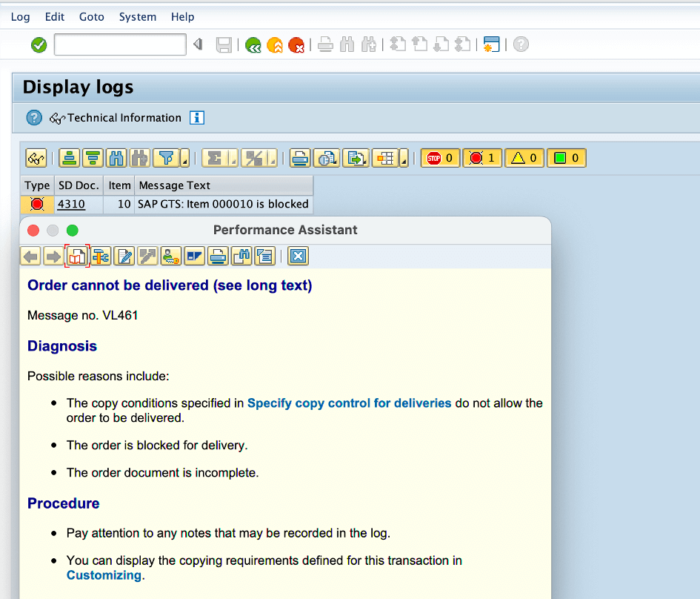
Task: Click the Details glasses icon in log toolbar
Action: pos(36,158)
